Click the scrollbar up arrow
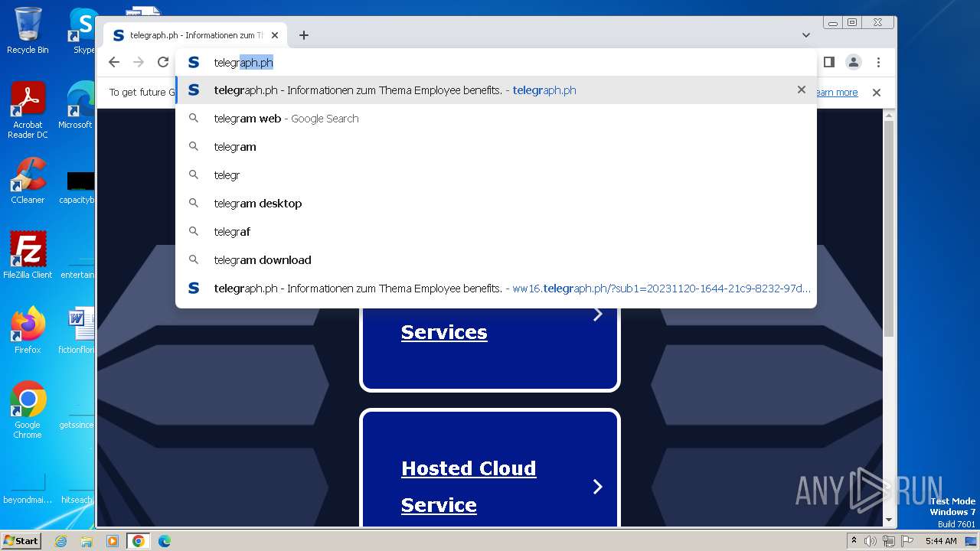980x551 pixels. 889,116
